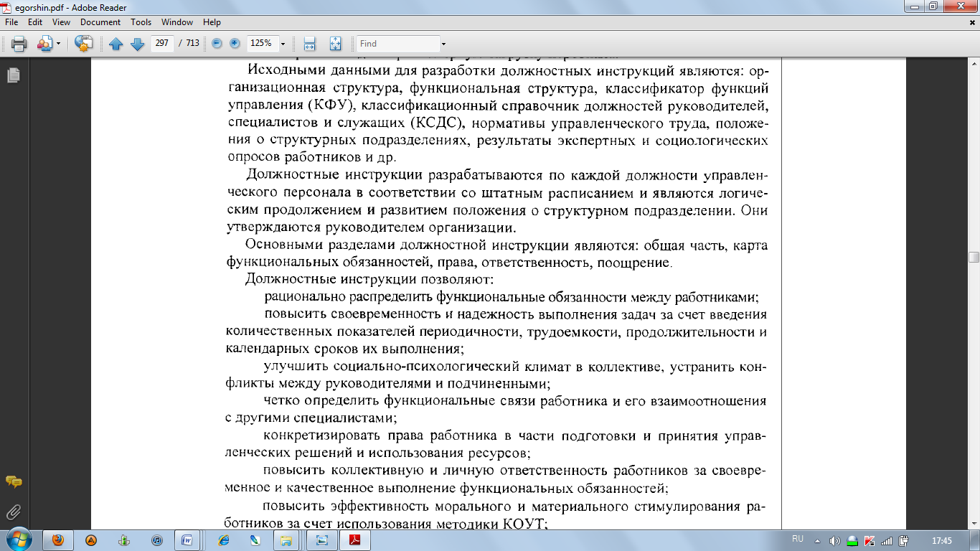The image size is (980, 551).
Task: Open the Pages panel in left sidebar
Action: pyautogui.click(x=13, y=75)
